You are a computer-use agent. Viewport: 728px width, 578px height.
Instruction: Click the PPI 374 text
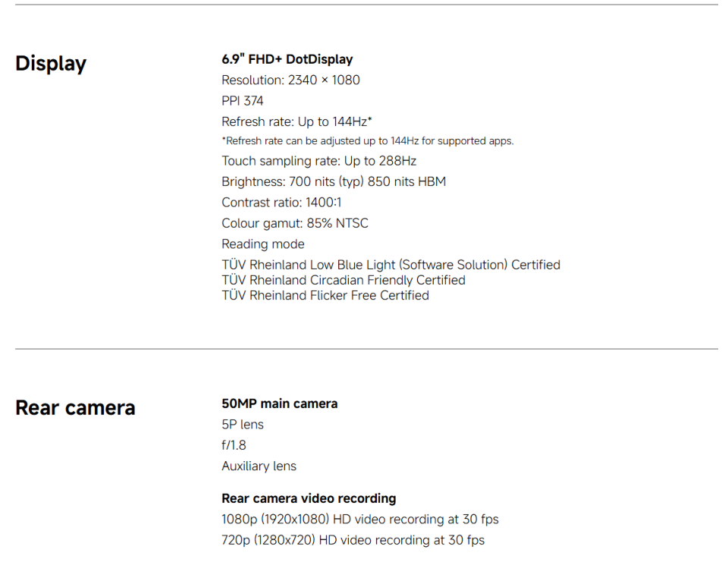(x=243, y=100)
